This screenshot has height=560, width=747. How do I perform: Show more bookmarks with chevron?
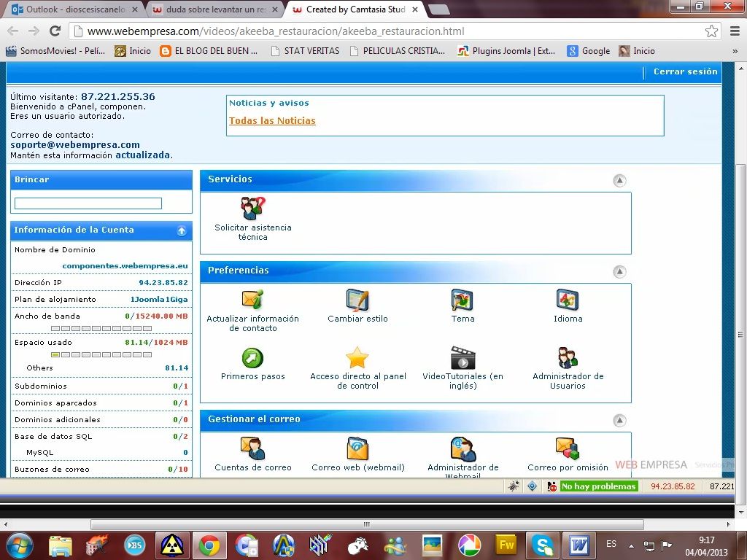point(735,51)
